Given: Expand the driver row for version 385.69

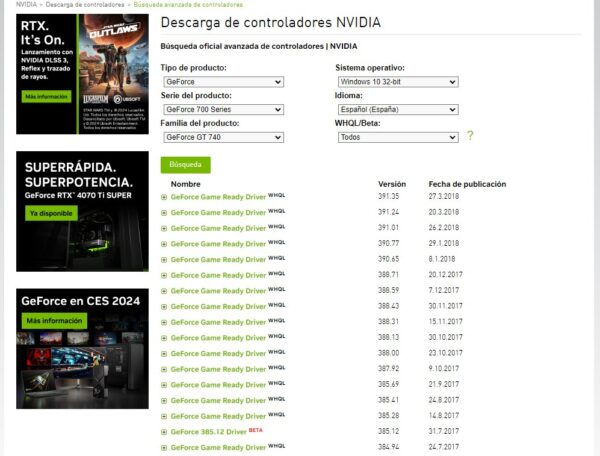Looking at the screenshot, I should pos(164,386).
